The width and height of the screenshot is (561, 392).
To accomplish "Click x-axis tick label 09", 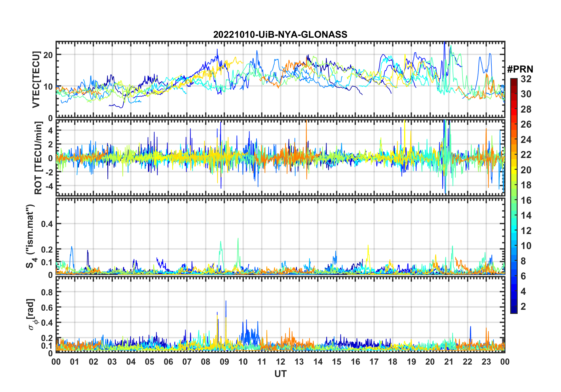I will click(x=224, y=362).
